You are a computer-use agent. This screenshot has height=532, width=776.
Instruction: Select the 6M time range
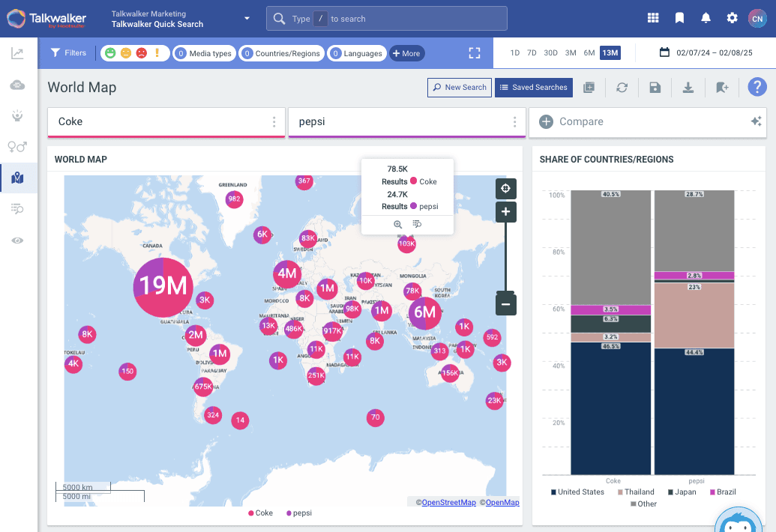click(x=589, y=53)
